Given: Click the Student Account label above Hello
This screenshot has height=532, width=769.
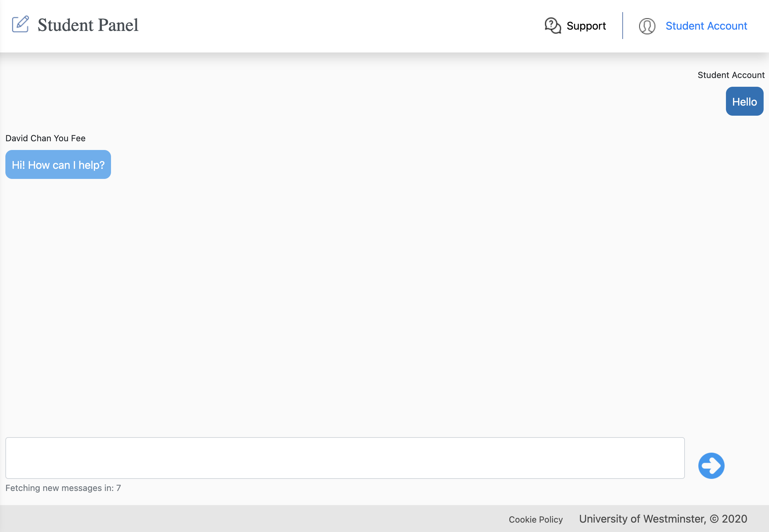Looking at the screenshot, I should click(731, 75).
